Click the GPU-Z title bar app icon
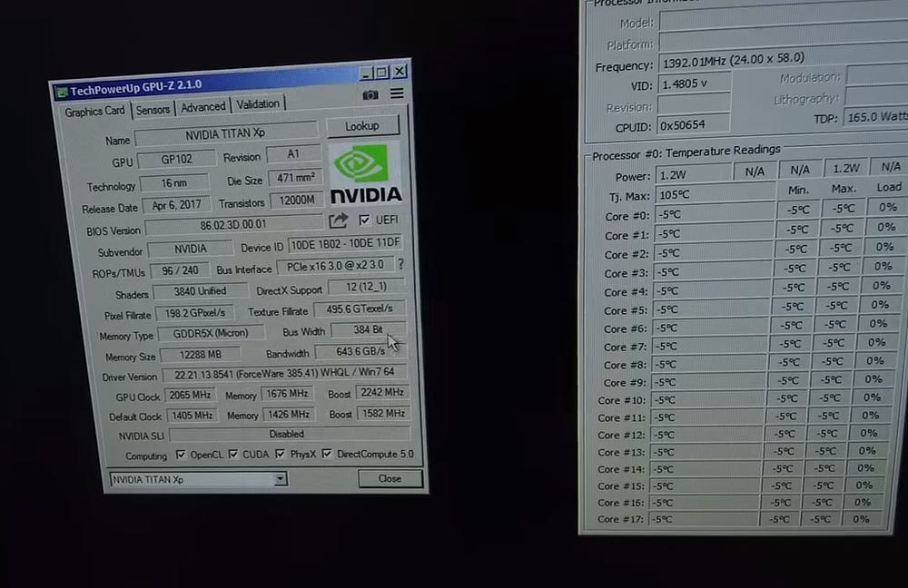The width and height of the screenshot is (908, 588). pyautogui.click(x=62, y=92)
